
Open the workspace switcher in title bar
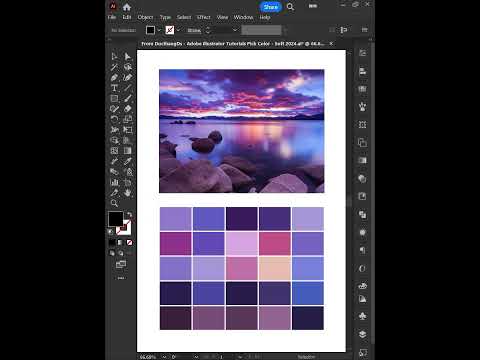point(313,6)
